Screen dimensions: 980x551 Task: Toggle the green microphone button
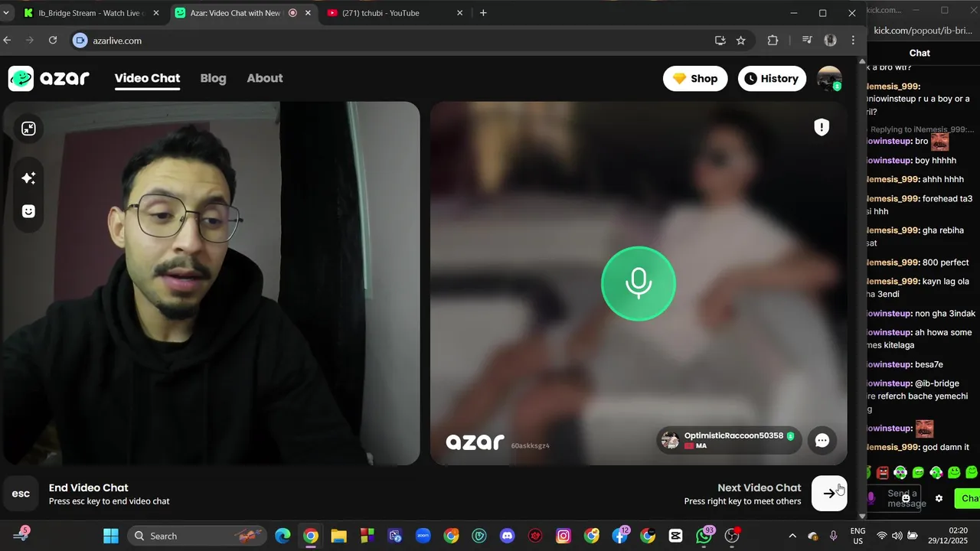tap(639, 283)
